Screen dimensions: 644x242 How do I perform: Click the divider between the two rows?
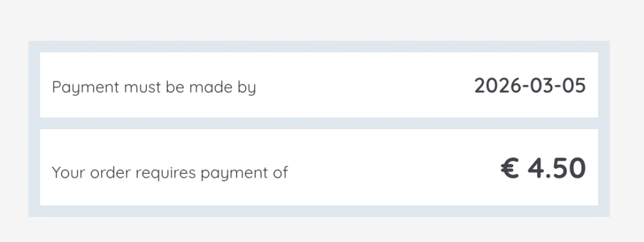(319, 124)
